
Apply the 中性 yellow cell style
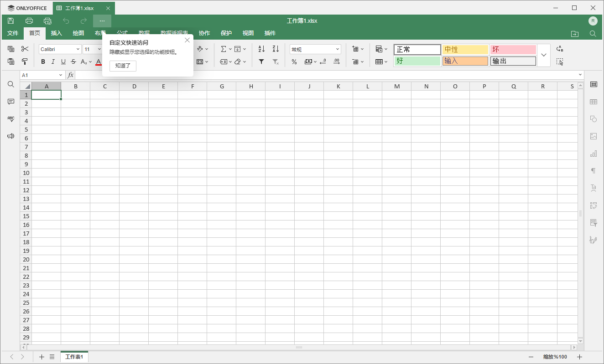pos(465,50)
